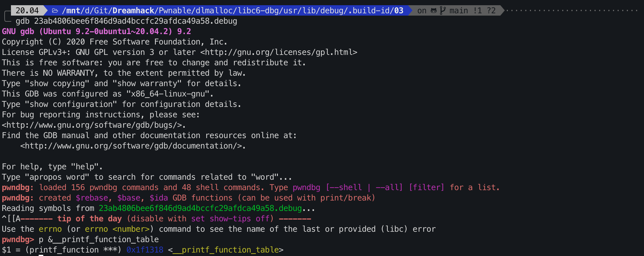Open the gdb documentation URL link
The height and width of the screenshot is (256, 644).
click(131, 146)
